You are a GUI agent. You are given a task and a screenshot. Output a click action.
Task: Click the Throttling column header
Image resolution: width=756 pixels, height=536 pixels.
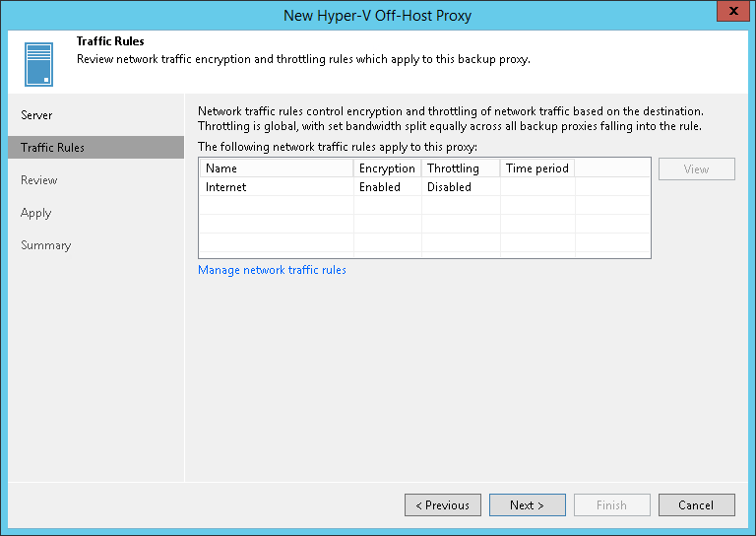[x=460, y=168]
